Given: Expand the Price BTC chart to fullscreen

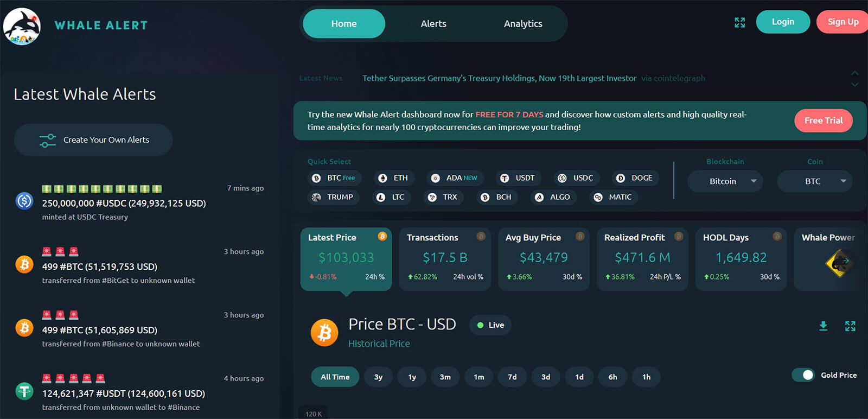Looking at the screenshot, I should click(850, 326).
